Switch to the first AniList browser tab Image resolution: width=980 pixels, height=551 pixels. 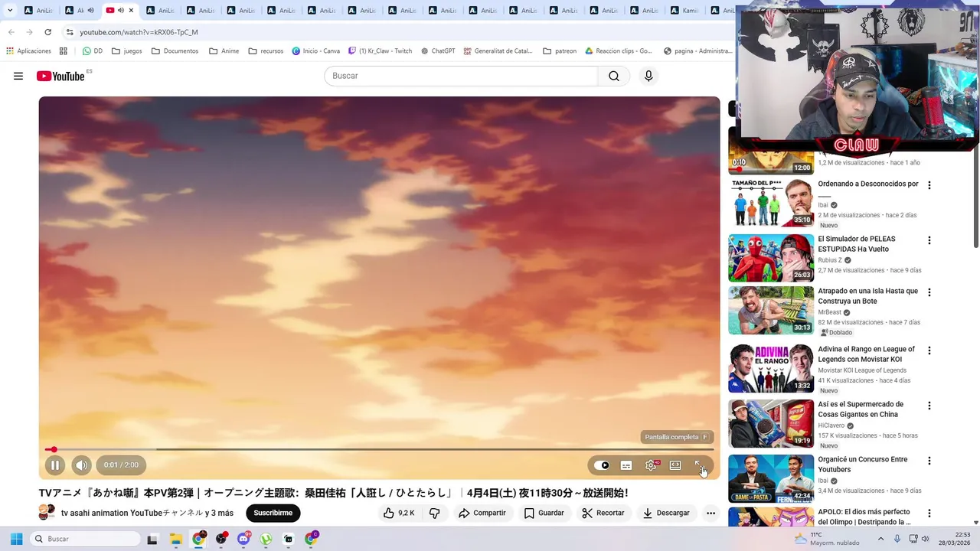40,11
